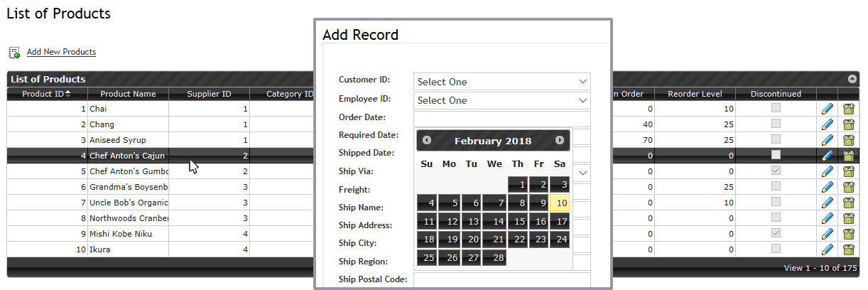Toggle Discontinued checkbox for Chef Anton's Gumbo
Viewport: 868px width, 290px height.
(x=776, y=171)
